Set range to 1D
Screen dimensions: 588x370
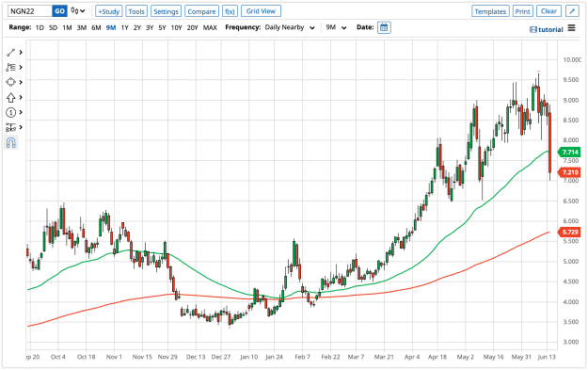tap(40, 27)
